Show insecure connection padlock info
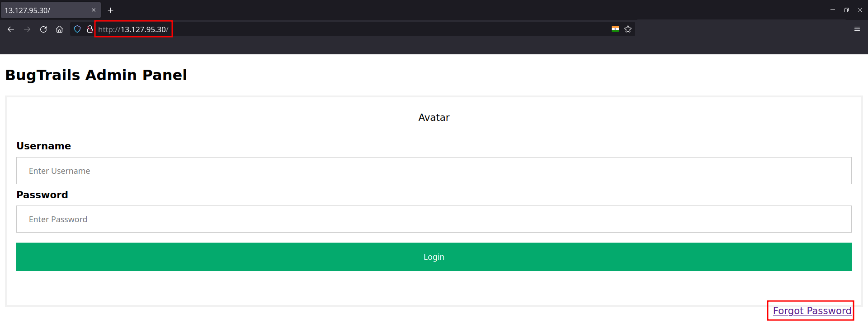Screen dimensions: 868x325 [x=90, y=29]
